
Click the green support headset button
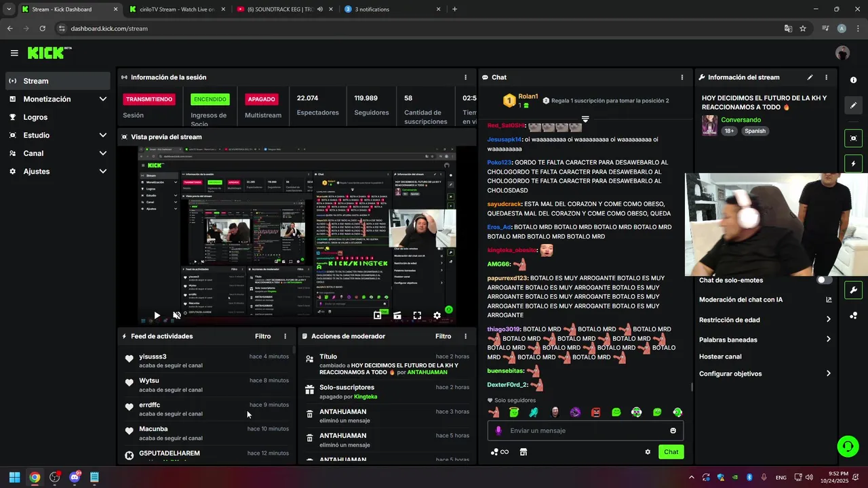click(x=848, y=446)
